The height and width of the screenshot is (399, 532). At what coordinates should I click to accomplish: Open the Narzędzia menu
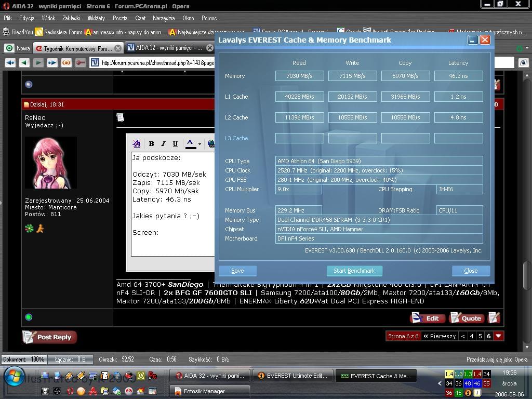point(164,18)
